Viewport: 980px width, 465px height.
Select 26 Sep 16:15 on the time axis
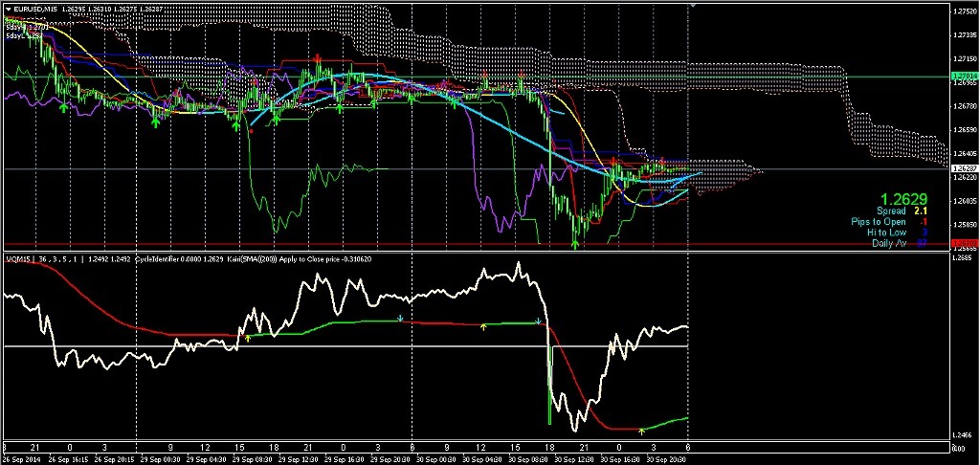click(66, 459)
